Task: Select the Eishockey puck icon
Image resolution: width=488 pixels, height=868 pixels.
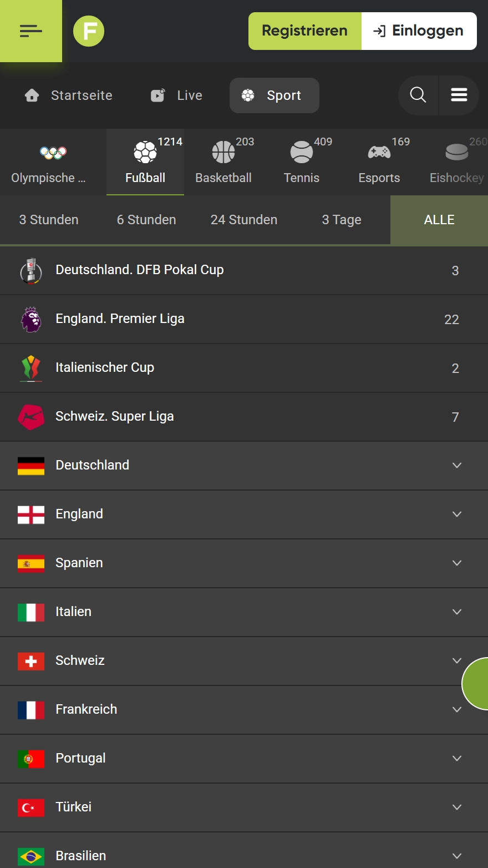Action: pyautogui.click(x=457, y=152)
